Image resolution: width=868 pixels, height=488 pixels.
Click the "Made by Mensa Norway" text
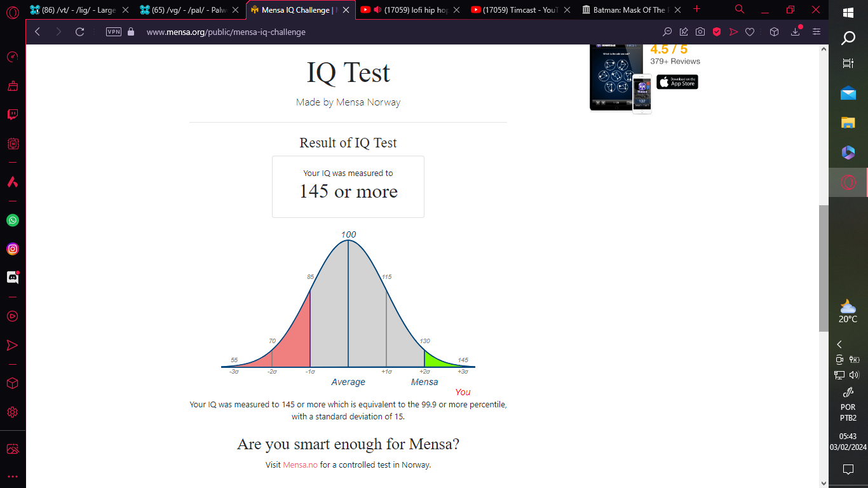coord(348,102)
